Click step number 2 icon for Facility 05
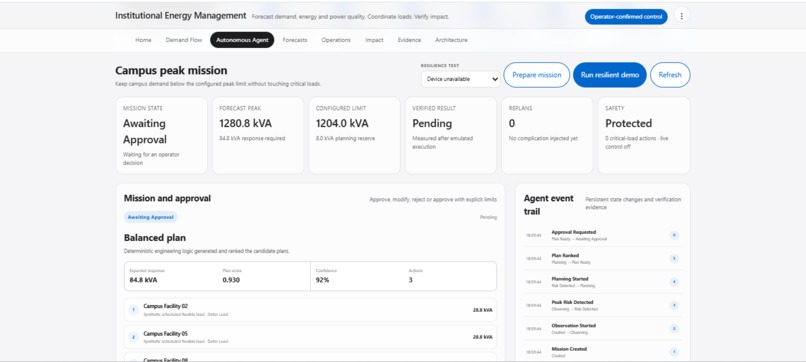Image resolution: width=806 pixels, height=362 pixels. (133, 337)
